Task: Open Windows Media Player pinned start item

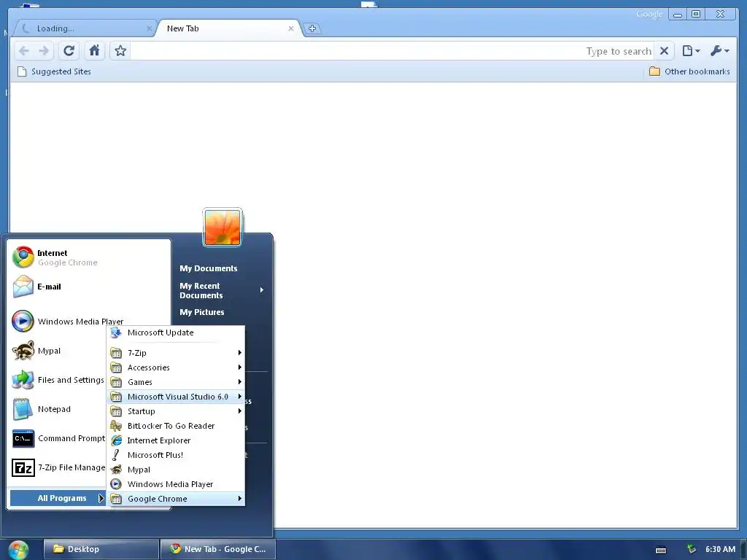Action: click(x=89, y=321)
